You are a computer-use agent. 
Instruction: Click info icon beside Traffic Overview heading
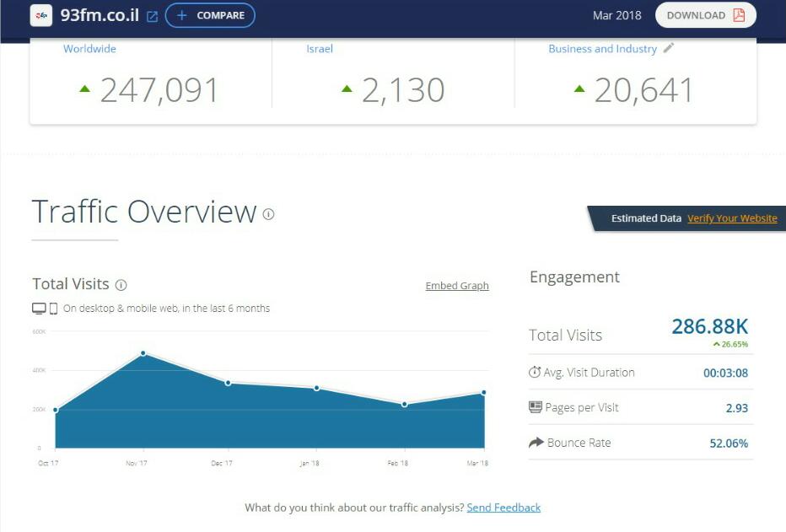point(268,214)
